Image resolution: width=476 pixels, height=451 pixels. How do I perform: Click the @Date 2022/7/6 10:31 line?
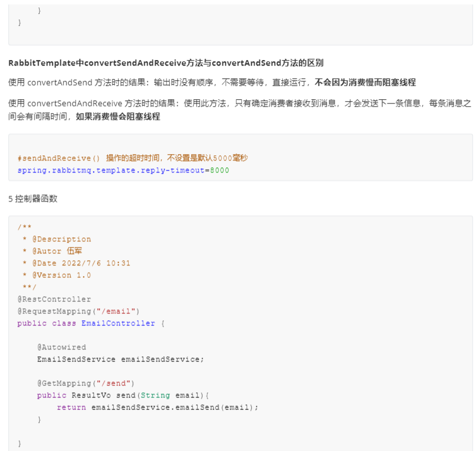[x=76, y=263]
